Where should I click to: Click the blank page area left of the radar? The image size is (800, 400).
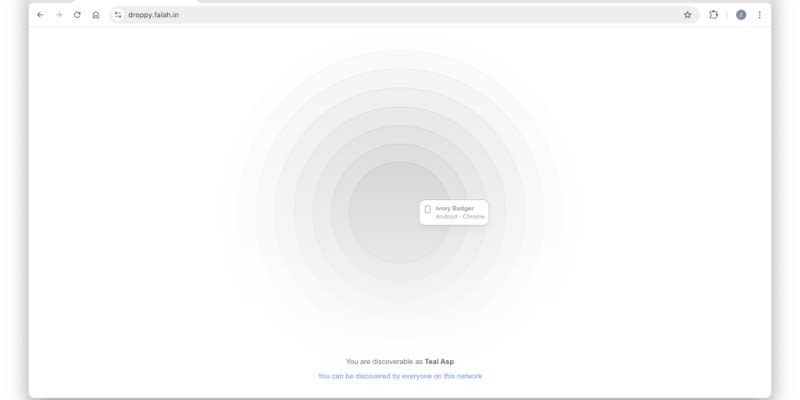[120, 210]
